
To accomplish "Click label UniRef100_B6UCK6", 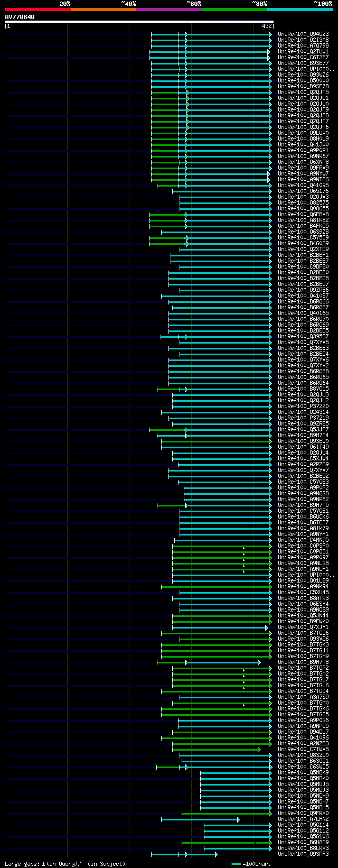I will [303, 517].
